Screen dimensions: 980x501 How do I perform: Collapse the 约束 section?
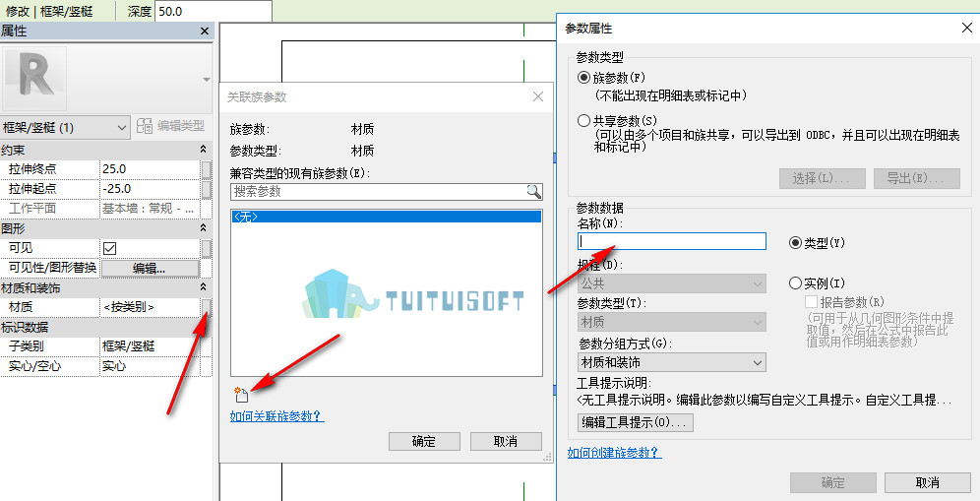coord(203,150)
